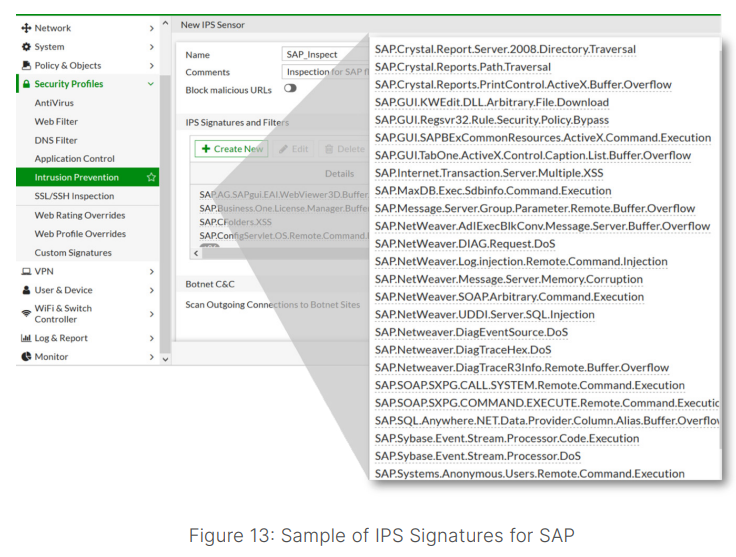Screen dimensions: 736x557
Task: Open Web Rating Overrides page
Action: [x=80, y=215]
